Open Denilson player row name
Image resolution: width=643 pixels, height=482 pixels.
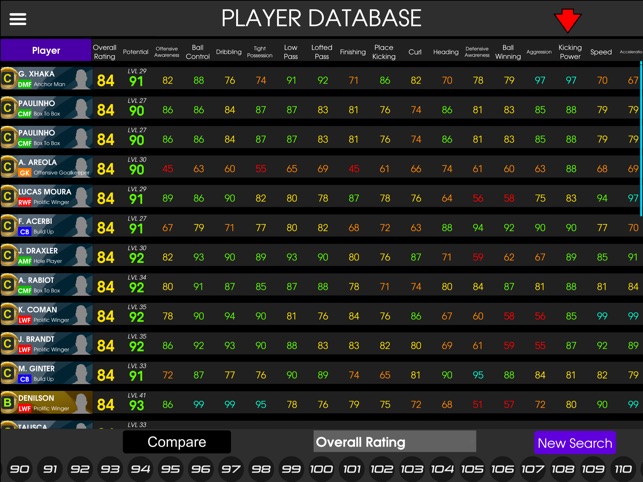pos(36,398)
